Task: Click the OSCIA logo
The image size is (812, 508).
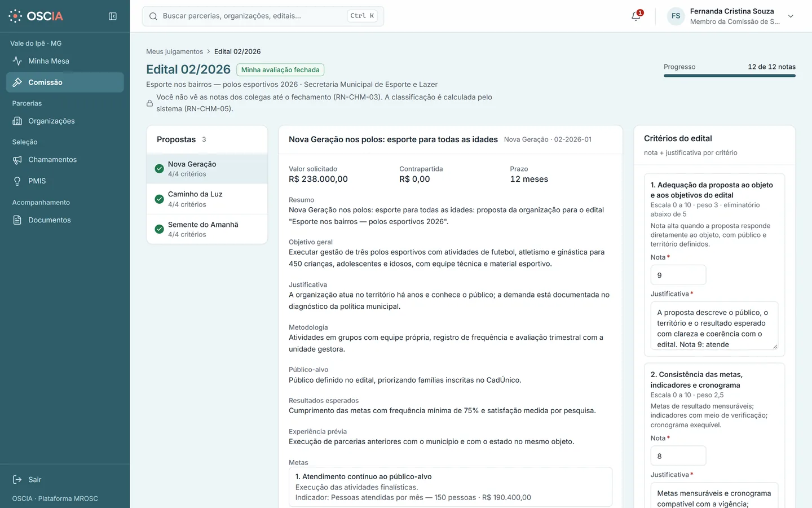Action: (x=36, y=16)
